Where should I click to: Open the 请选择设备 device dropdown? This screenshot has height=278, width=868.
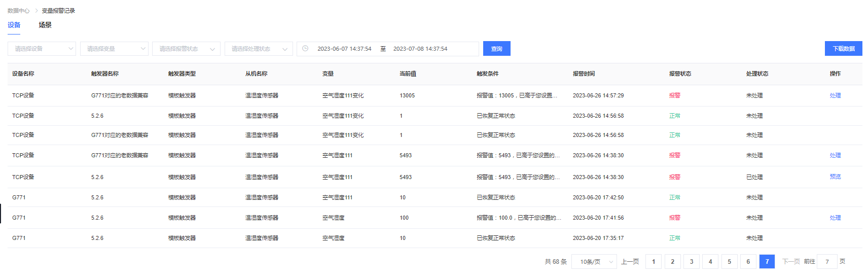(x=42, y=49)
